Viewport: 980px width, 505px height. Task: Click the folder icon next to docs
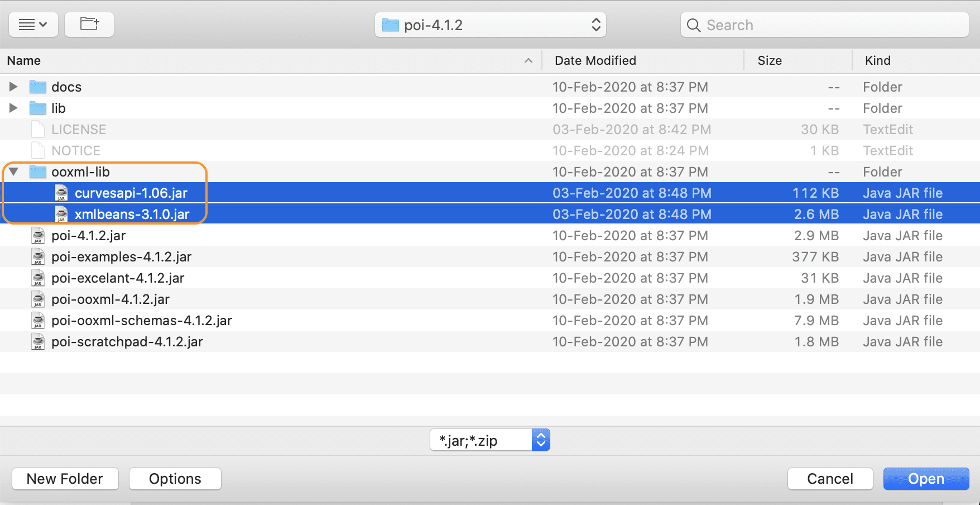(x=37, y=87)
